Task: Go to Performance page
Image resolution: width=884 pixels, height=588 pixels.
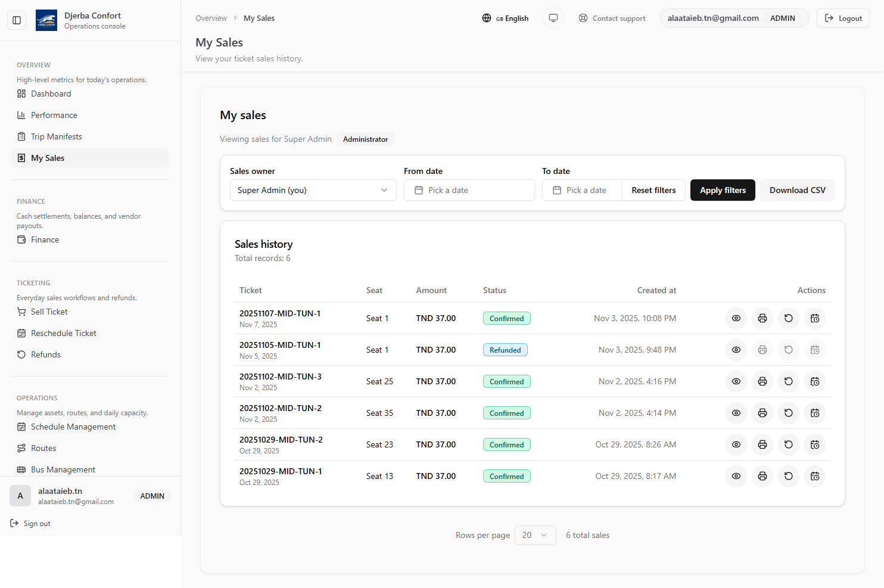Action: [90, 115]
